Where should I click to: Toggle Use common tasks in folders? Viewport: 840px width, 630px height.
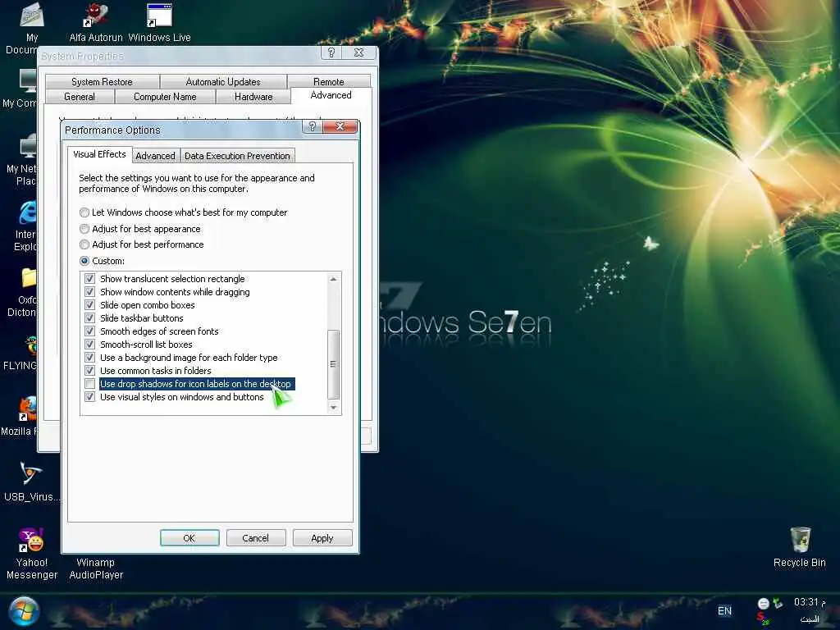tap(90, 371)
